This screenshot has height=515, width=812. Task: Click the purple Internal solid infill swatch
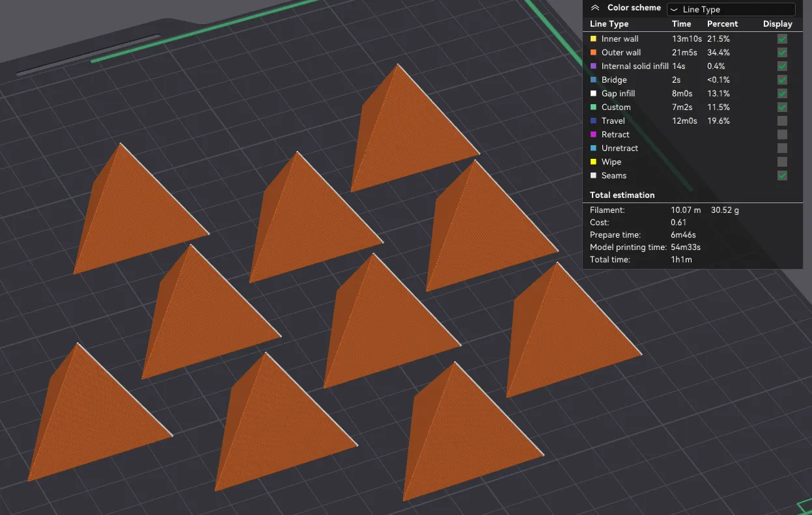(x=593, y=66)
